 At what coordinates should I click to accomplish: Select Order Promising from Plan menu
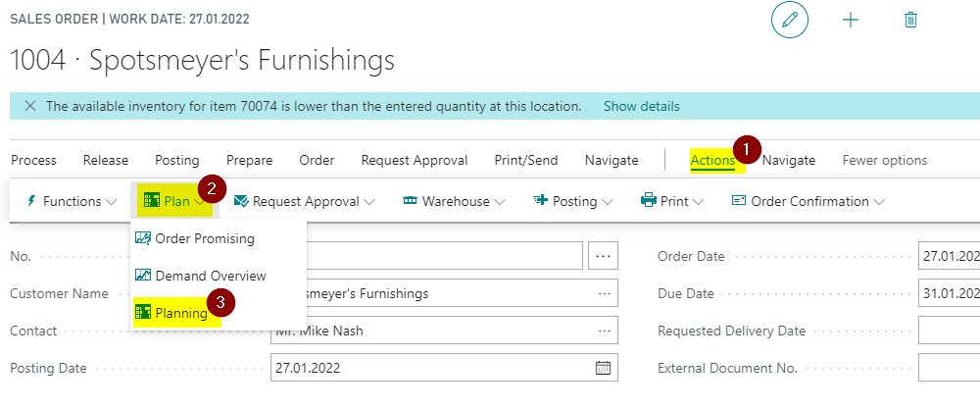coord(195,238)
